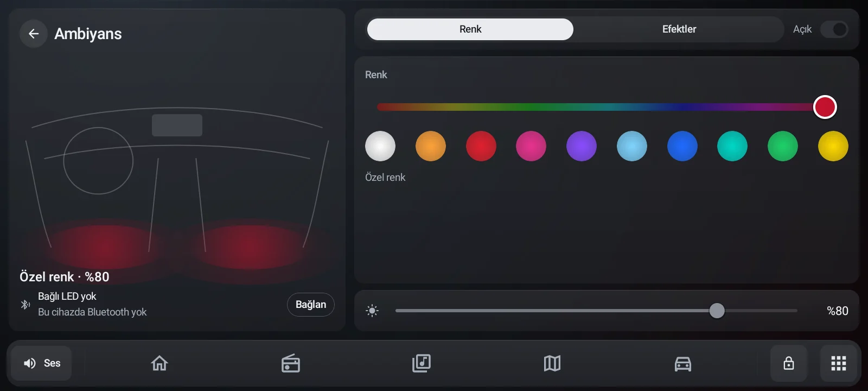Choose the orange color swatch
Image resolution: width=868 pixels, height=391 pixels.
[x=431, y=146]
